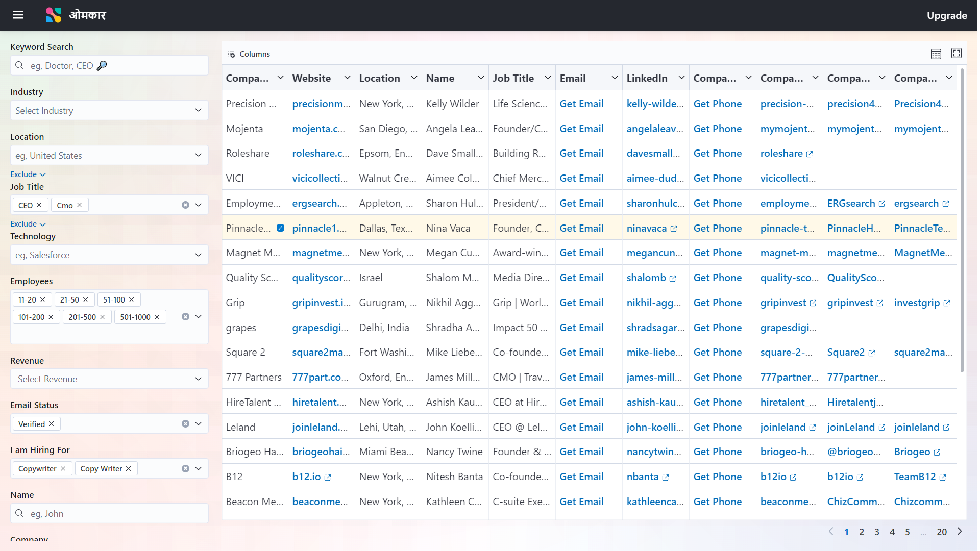Click the Name search input field
The width and height of the screenshot is (980, 551).
coord(109,513)
